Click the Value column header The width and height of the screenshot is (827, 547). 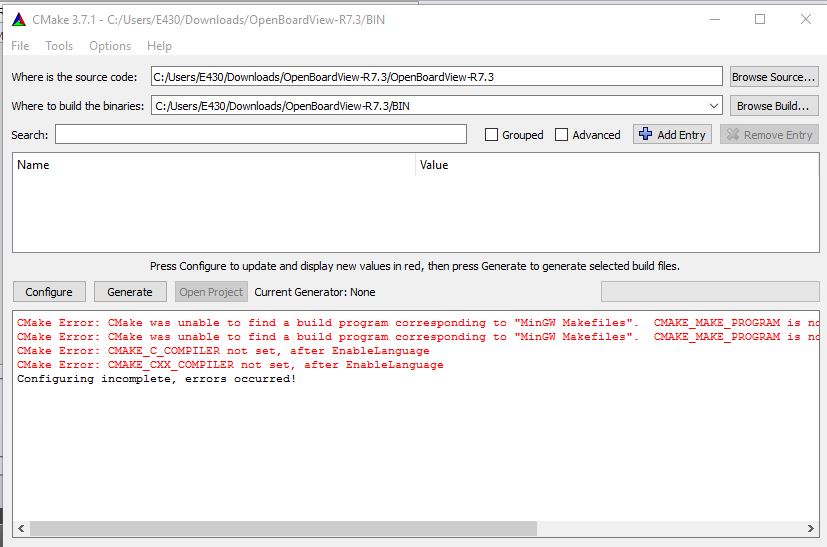pos(617,165)
